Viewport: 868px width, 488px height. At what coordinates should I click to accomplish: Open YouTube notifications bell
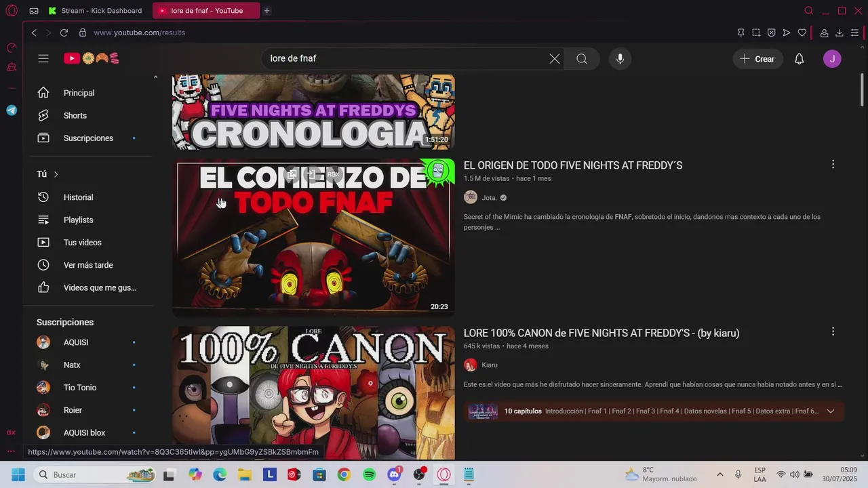pyautogui.click(x=800, y=59)
